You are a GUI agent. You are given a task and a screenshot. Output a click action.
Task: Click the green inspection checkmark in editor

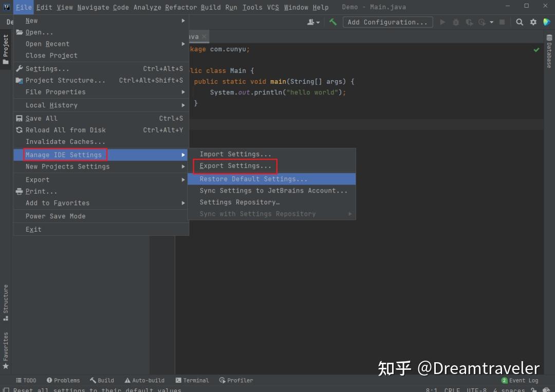point(536,49)
